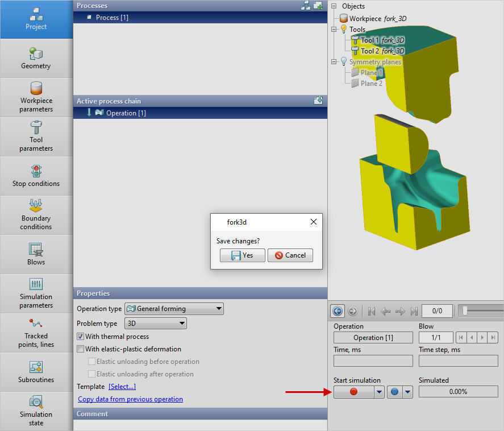Select Operation [1] in active process chain
The height and width of the screenshot is (431, 504).
126,113
